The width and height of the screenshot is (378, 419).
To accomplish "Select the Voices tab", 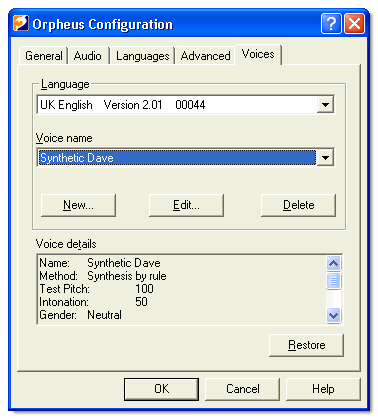I will pos(258,54).
